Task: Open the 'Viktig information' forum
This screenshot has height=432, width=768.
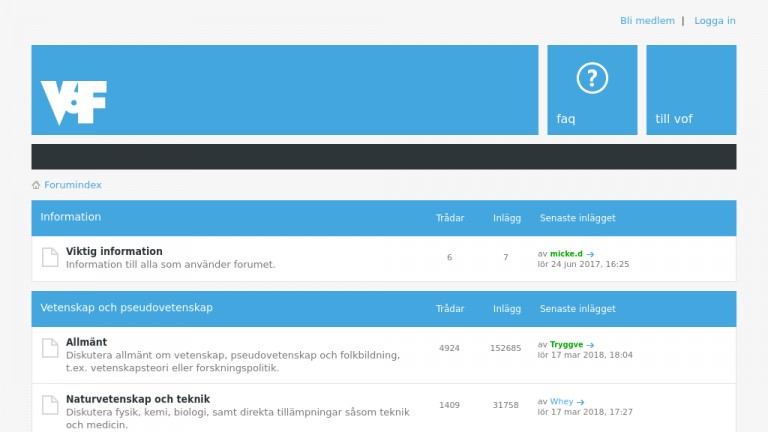Action: click(114, 251)
